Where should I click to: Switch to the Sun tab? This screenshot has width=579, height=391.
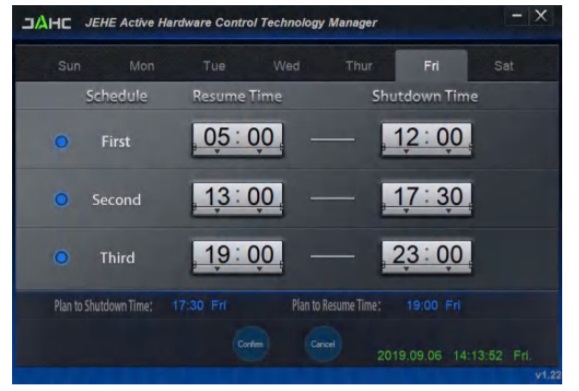tap(69, 66)
